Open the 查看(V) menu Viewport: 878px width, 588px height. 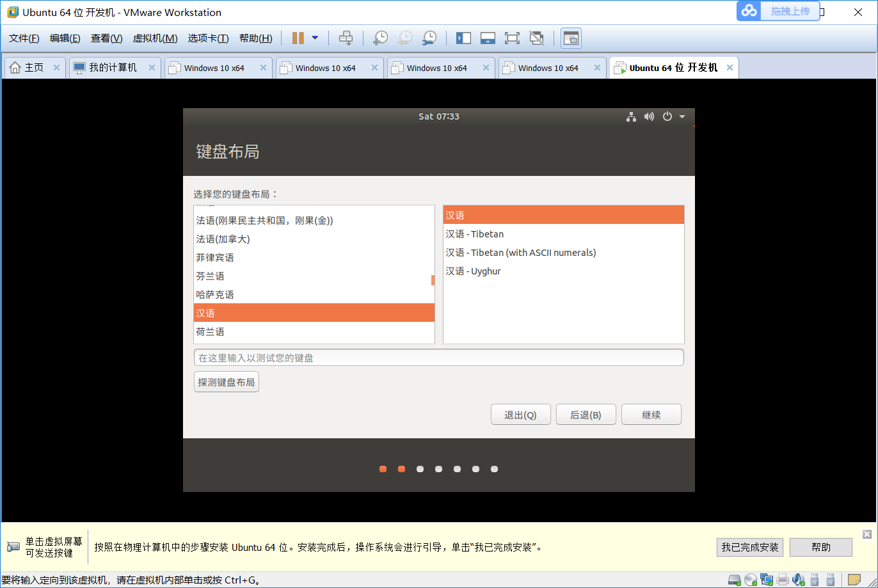(106, 38)
